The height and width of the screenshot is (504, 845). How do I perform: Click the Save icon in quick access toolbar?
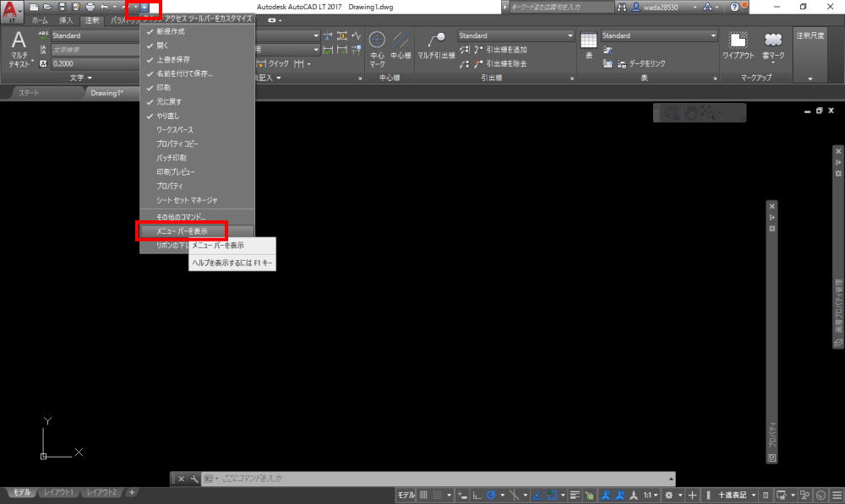point(62,7)
